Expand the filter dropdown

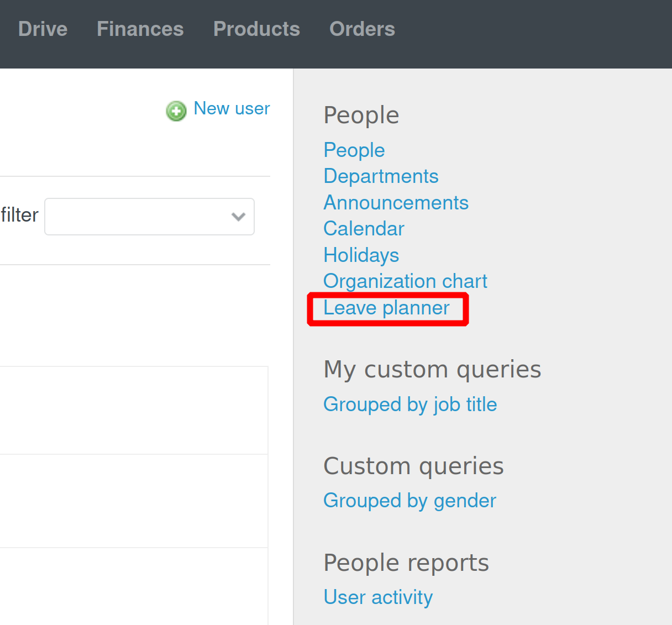(149, 217)
